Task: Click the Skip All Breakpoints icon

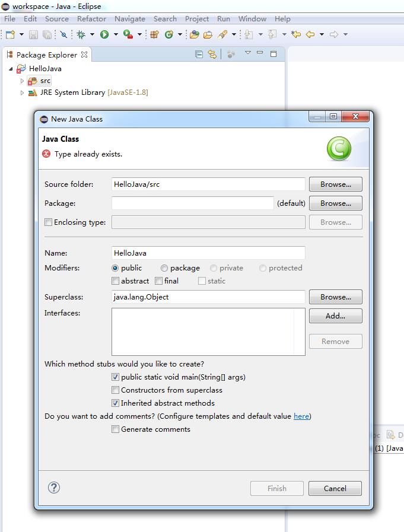Action: point(63,34)
